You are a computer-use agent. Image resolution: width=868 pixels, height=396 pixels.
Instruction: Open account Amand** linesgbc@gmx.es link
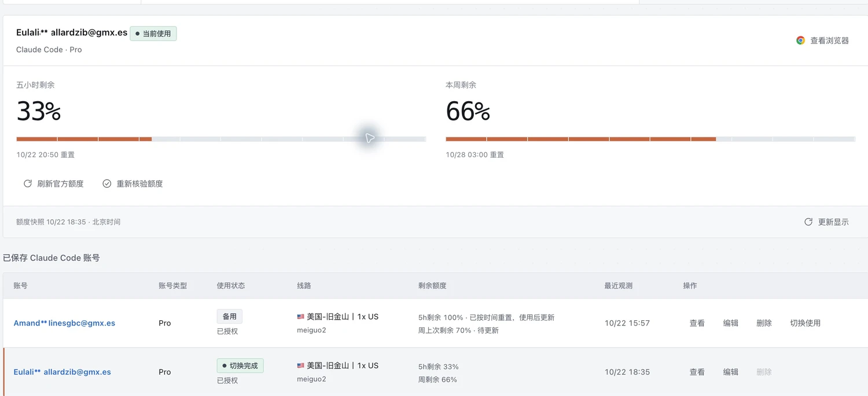(x=64, y=323)
